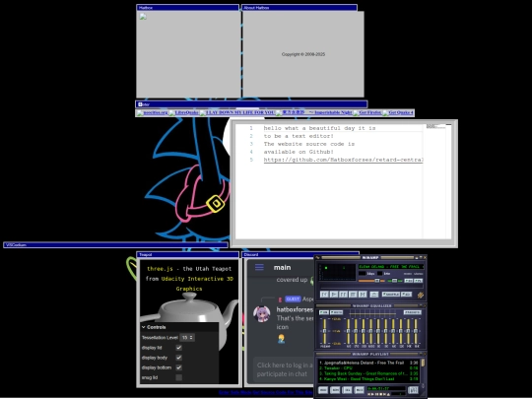Adjust Winamp balance slider
The width and height of the screenshot is (532, 399).
click(395, 281)
